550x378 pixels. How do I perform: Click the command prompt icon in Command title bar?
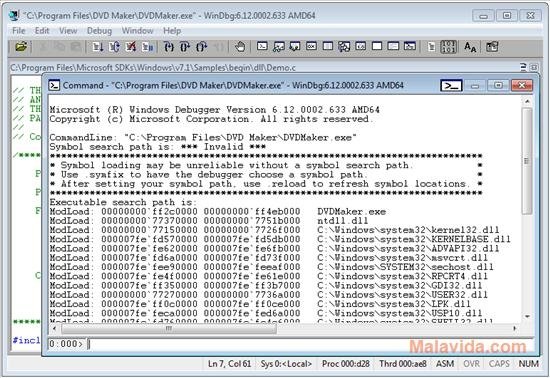(x=451, y=86)
